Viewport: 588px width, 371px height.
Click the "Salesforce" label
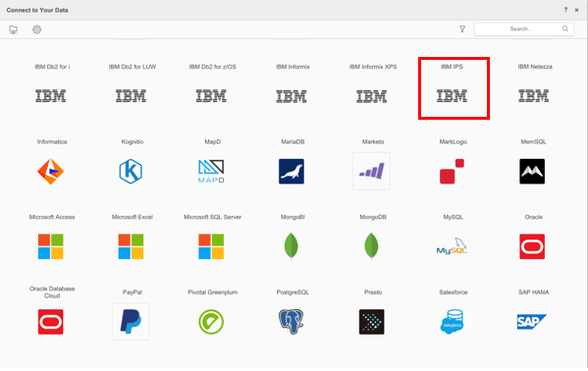point(454,292)
